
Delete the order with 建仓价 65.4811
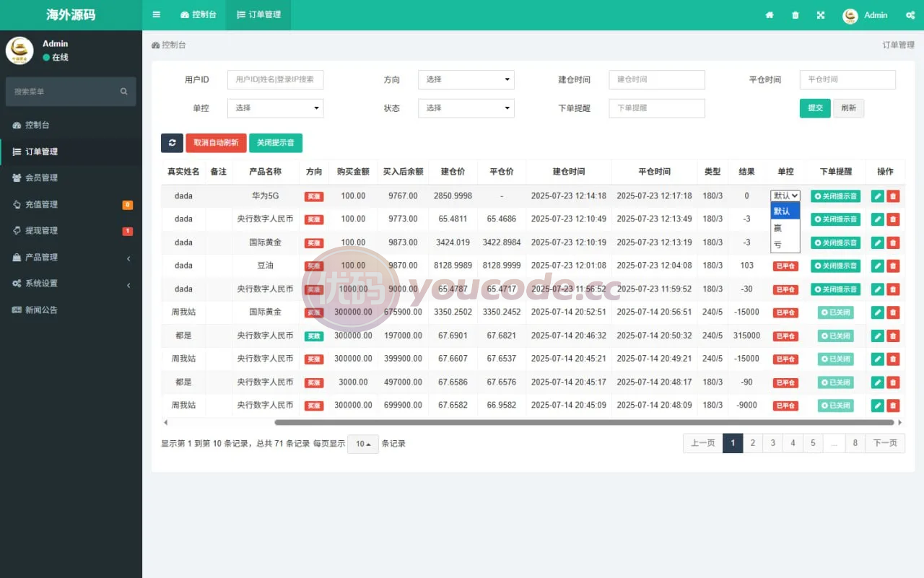tap(893, 219)
